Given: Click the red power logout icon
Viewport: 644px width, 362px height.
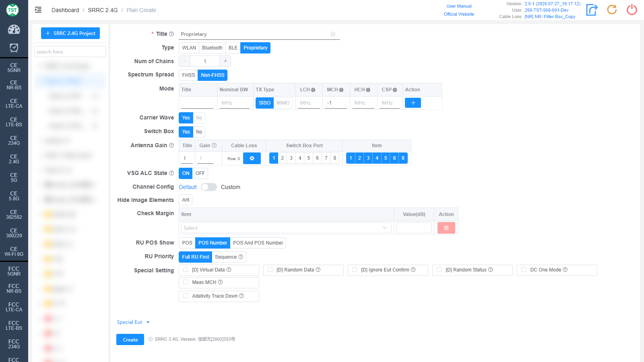Looking at the screenshot, I should [632, 10].
